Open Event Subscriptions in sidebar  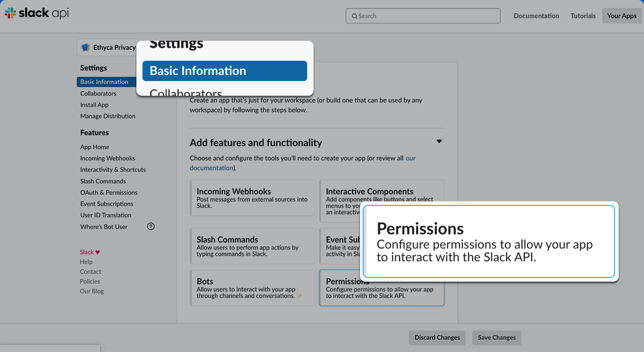107,204
